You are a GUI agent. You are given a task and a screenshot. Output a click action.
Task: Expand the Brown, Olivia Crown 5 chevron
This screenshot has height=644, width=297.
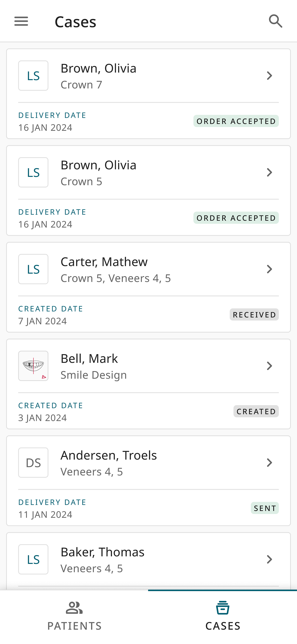[269, 172]
